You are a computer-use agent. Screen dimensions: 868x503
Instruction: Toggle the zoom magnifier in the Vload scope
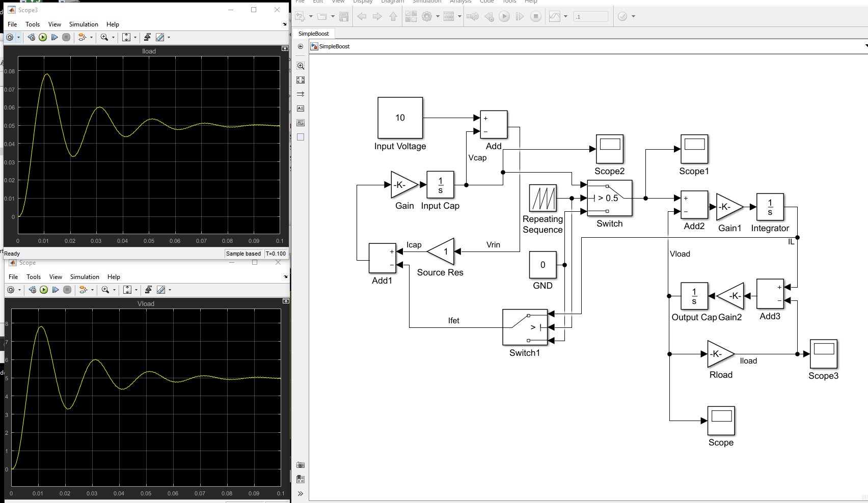tap(104, 290)
